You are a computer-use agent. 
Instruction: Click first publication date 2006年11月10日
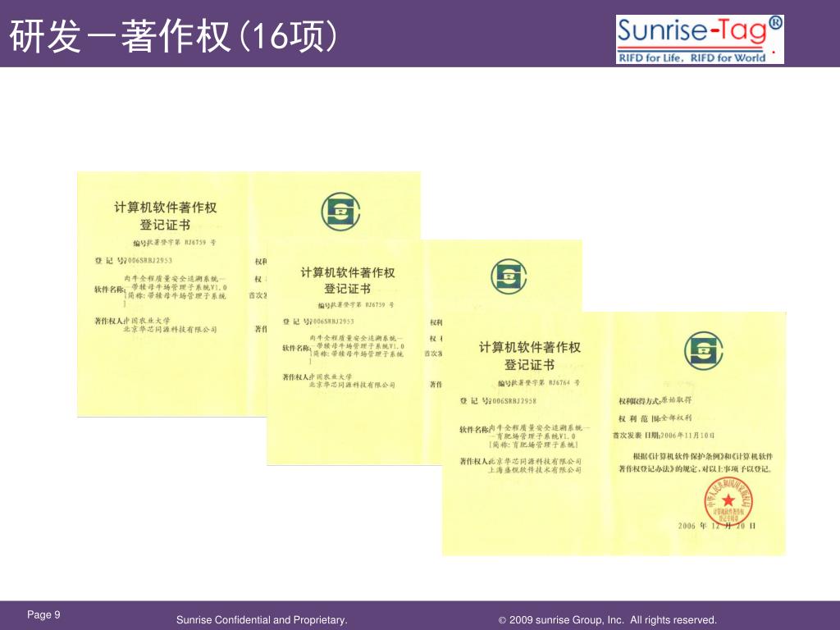click(687, 436)
